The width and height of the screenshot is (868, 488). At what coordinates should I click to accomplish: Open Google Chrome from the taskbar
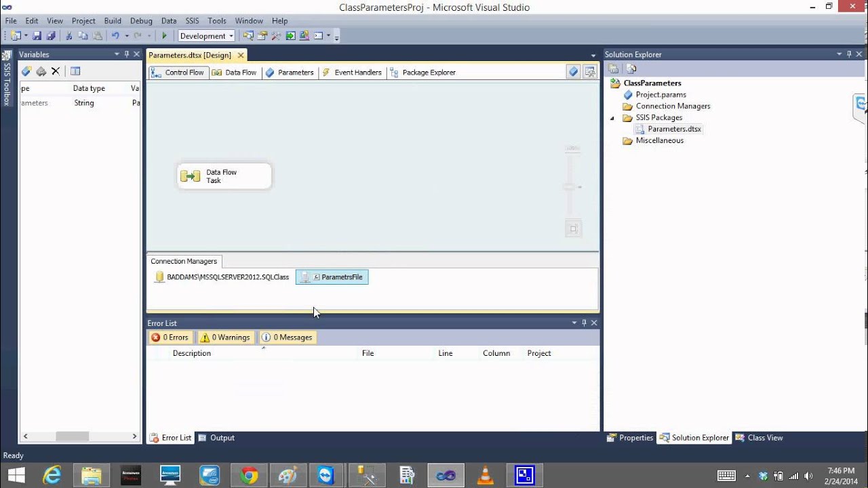pos(249,476)
